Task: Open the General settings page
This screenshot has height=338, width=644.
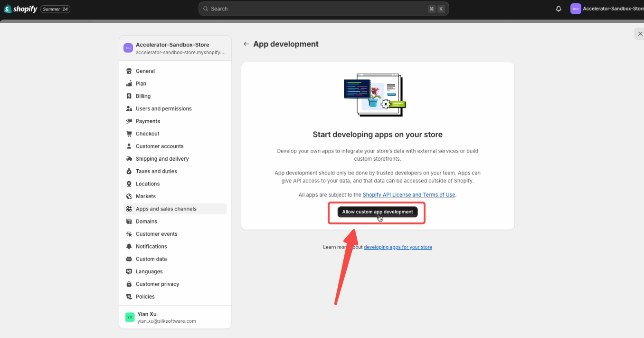Action: click(175, 71)
